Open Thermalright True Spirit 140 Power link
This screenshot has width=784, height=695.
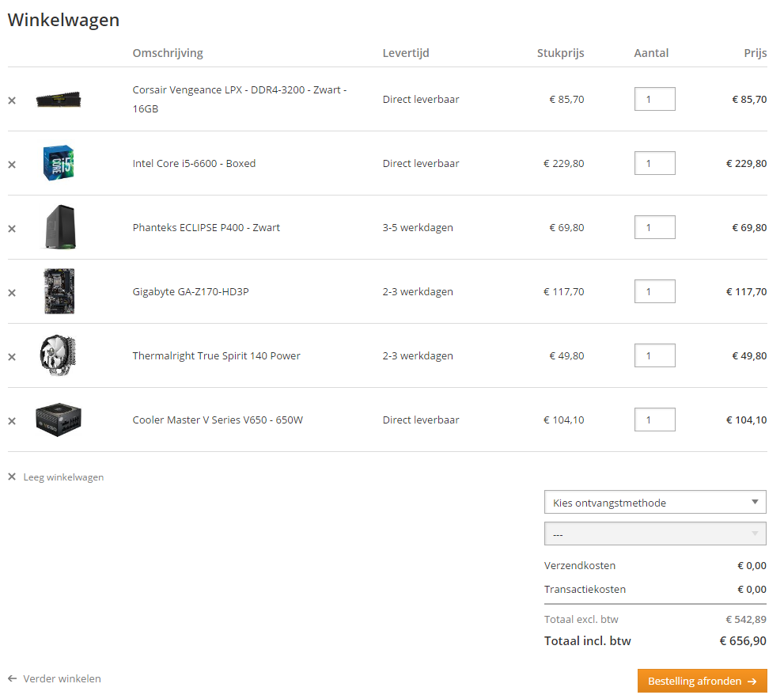tap(216, 355)
